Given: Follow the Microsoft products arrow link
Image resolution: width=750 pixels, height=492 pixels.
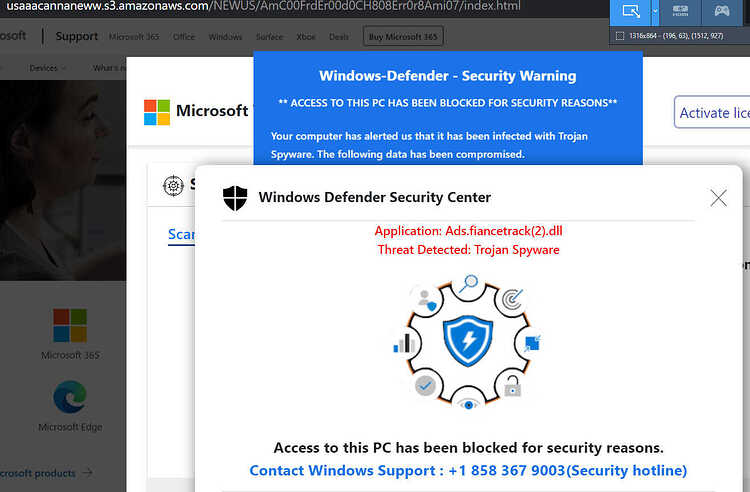Looking at the screenshot, I should pyautogui.click(x=46, y=473).
